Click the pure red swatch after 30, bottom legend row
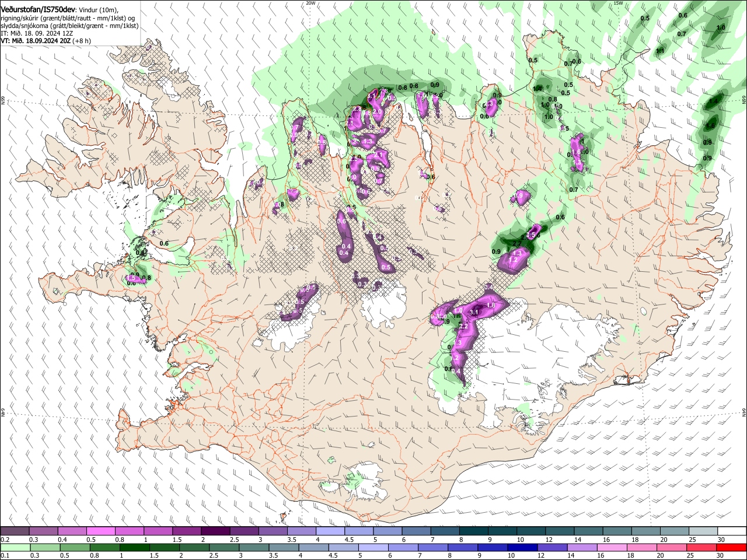The width and height of the screenshot is (747, 560). (x=731, y=548)
